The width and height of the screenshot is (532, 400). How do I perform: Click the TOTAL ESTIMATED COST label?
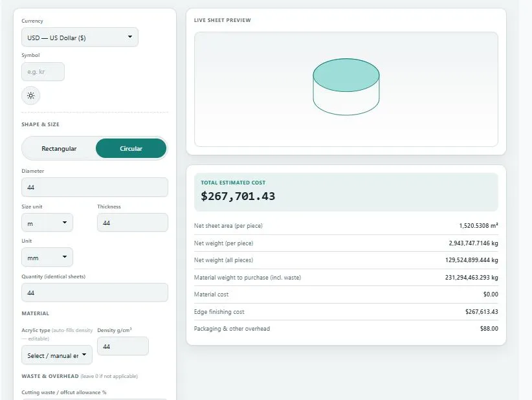pyautogui.click(x=233, y=183)
